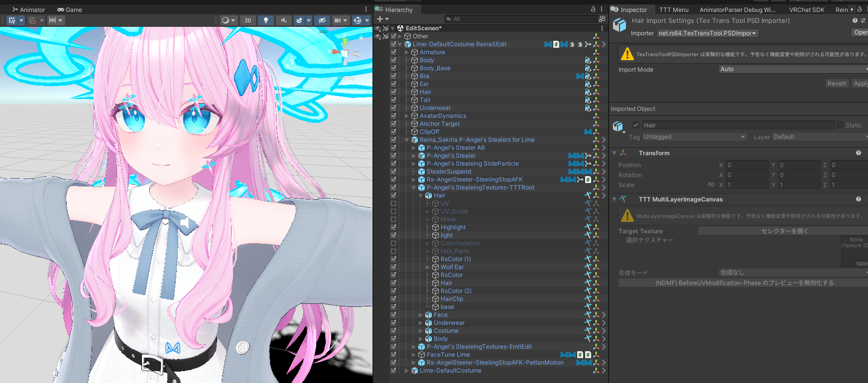Click the Hierarchy lock icon

pyautogui.click(x=593, y=9)
